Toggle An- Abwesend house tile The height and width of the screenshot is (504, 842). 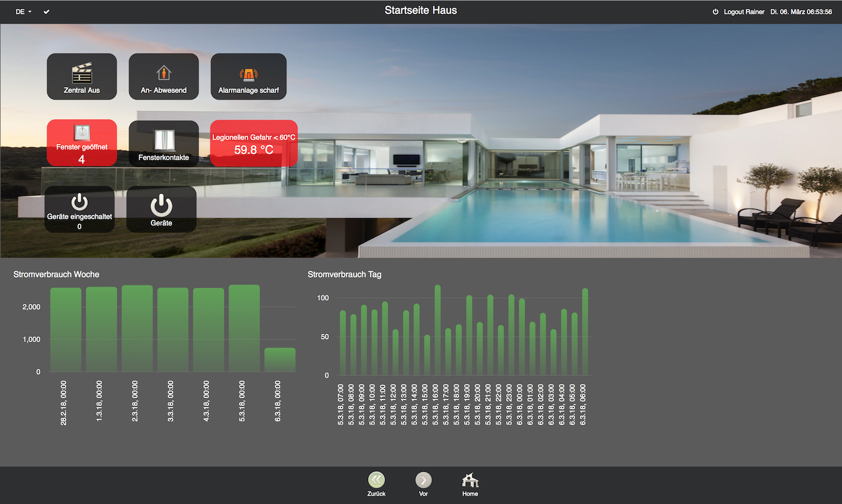click(x=164, y=77)
